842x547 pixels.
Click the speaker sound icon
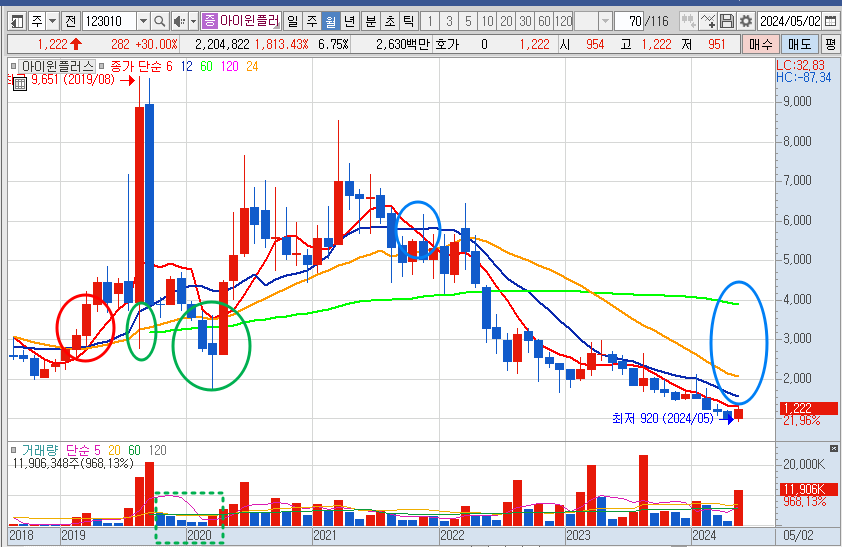(179, 21)
